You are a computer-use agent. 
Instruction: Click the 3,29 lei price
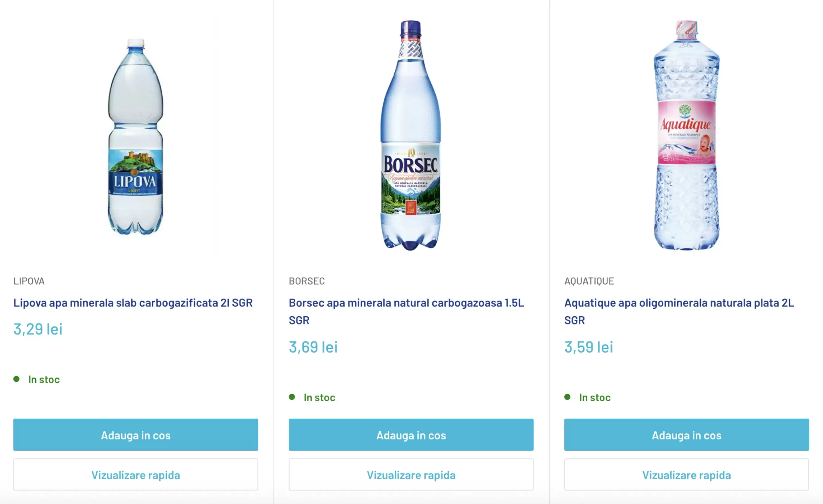click(x=38, y=329)
